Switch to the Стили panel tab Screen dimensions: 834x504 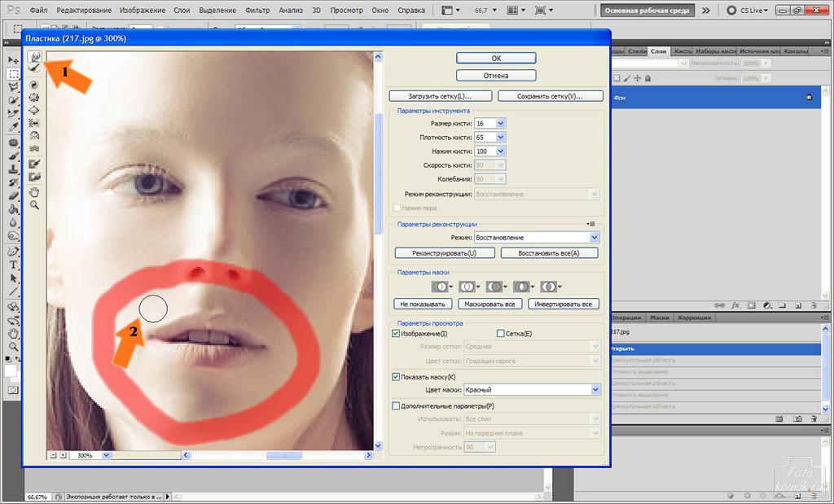(637, 51)
